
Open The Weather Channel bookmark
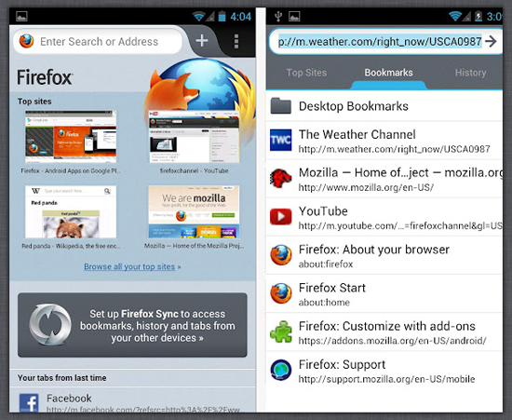384,141
